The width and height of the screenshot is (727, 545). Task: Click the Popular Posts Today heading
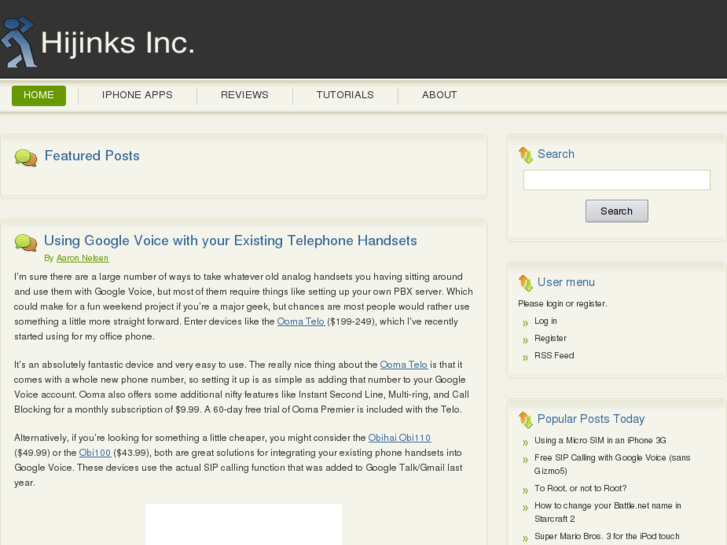(x=591, y=419)
